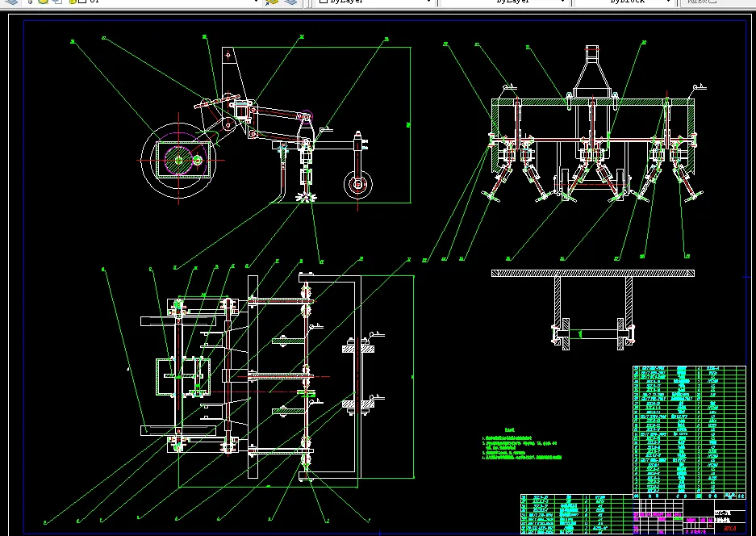The image size is (756, 536).
Task: Click the small gauge wheel in side view
Action: (357, 184)
